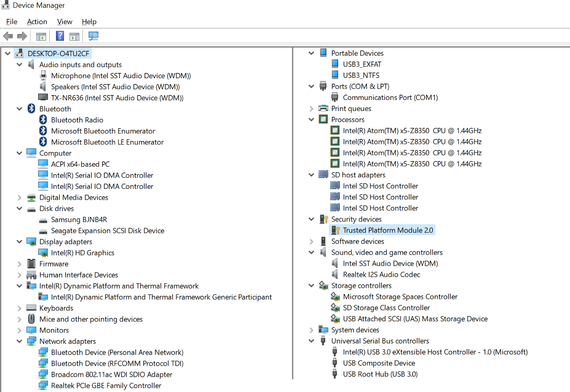Click the Human Interface Devices icon
The width and height of the screenshot is (570, 392).
coord(31,275)
